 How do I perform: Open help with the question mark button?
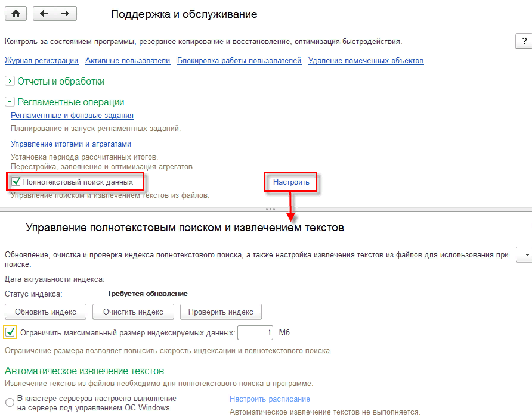[524, 41]
